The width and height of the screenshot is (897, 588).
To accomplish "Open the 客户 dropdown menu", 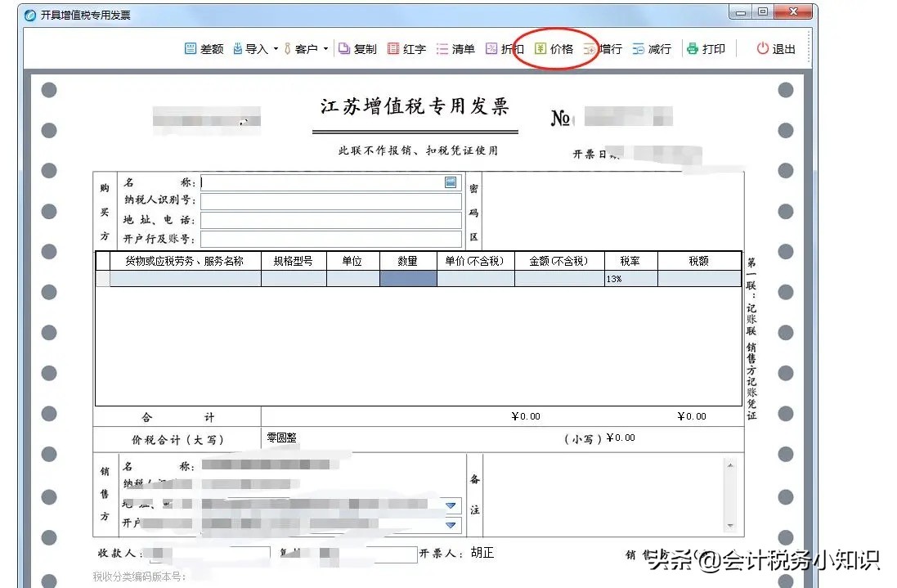I will coord(325,48).
